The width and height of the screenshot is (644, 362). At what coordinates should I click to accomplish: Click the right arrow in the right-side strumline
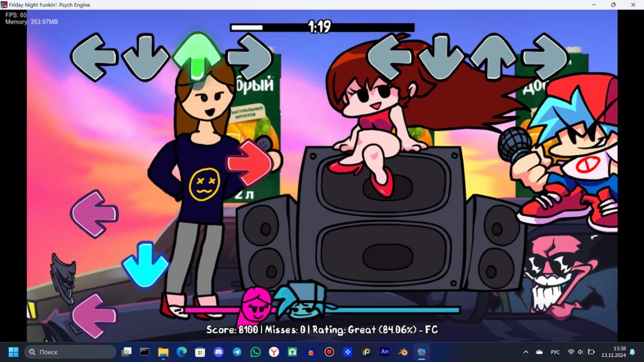click(x=545, y=57)
